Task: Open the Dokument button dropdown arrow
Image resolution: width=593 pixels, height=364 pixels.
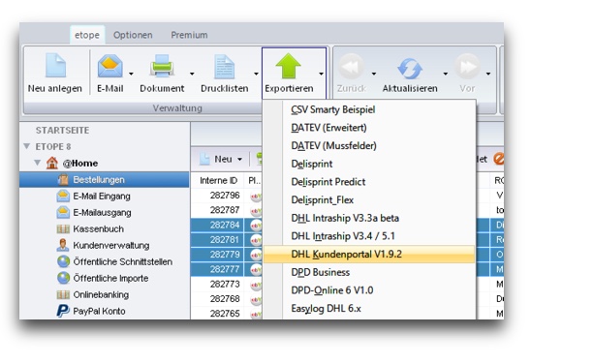Action: [192, 74]
